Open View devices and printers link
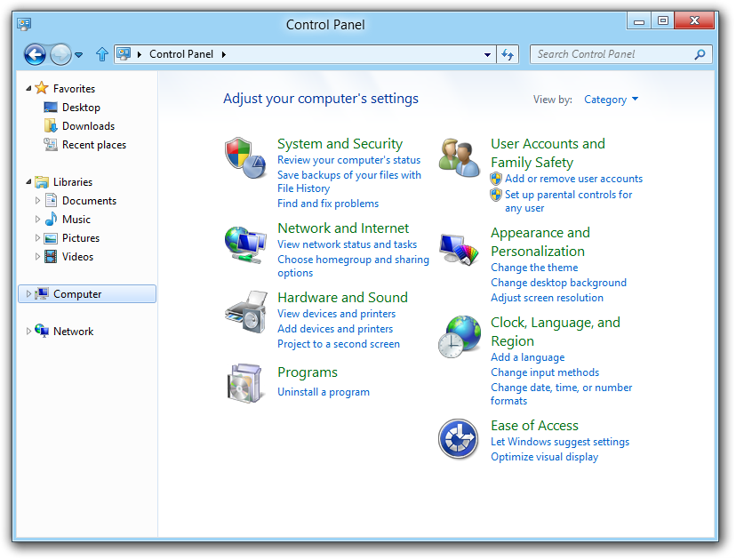736x560 pixels. point(336,313)
